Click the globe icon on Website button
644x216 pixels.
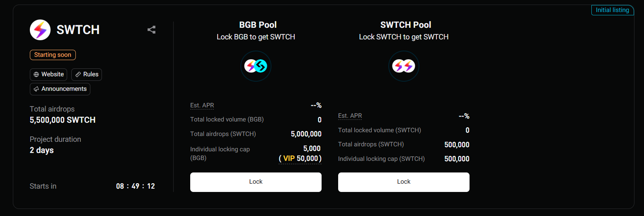[36, 75]
